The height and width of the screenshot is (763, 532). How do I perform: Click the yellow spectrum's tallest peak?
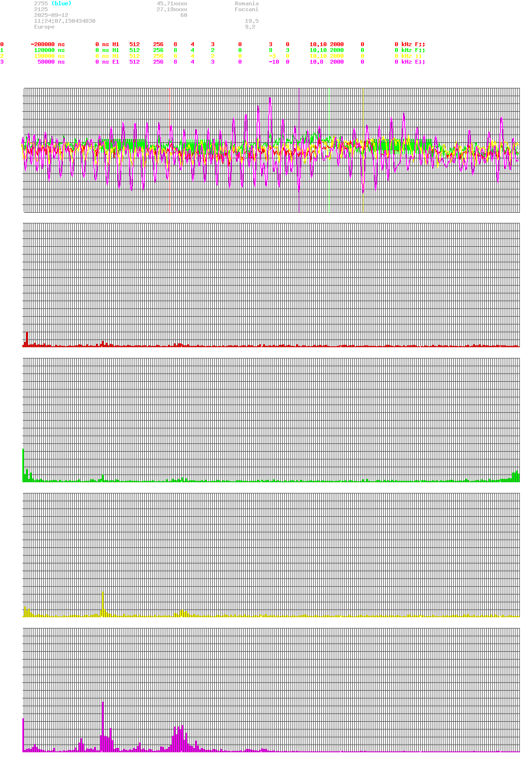point(103,604)
